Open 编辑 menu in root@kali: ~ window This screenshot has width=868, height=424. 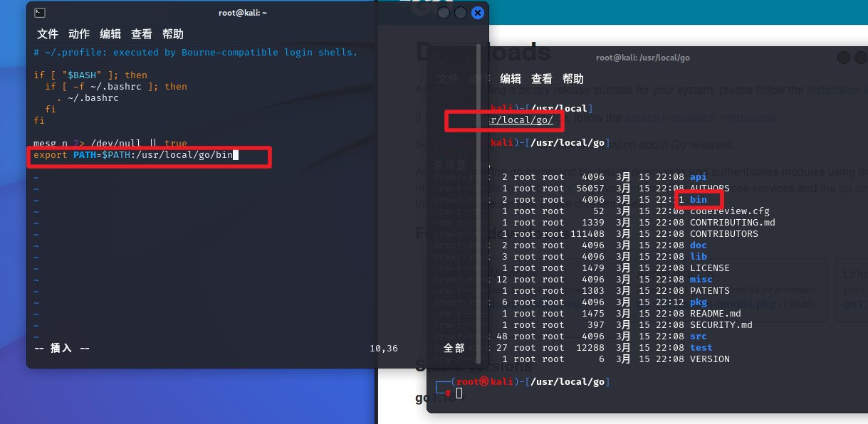pyautogui.click(x=110, y=34)
